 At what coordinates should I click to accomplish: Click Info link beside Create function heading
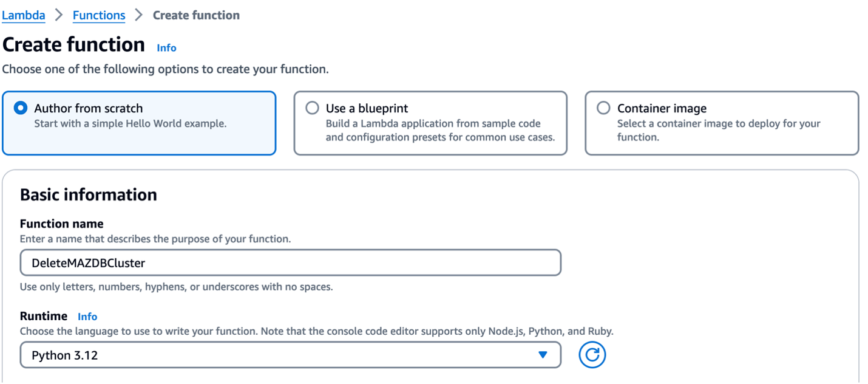pos(166,47)
